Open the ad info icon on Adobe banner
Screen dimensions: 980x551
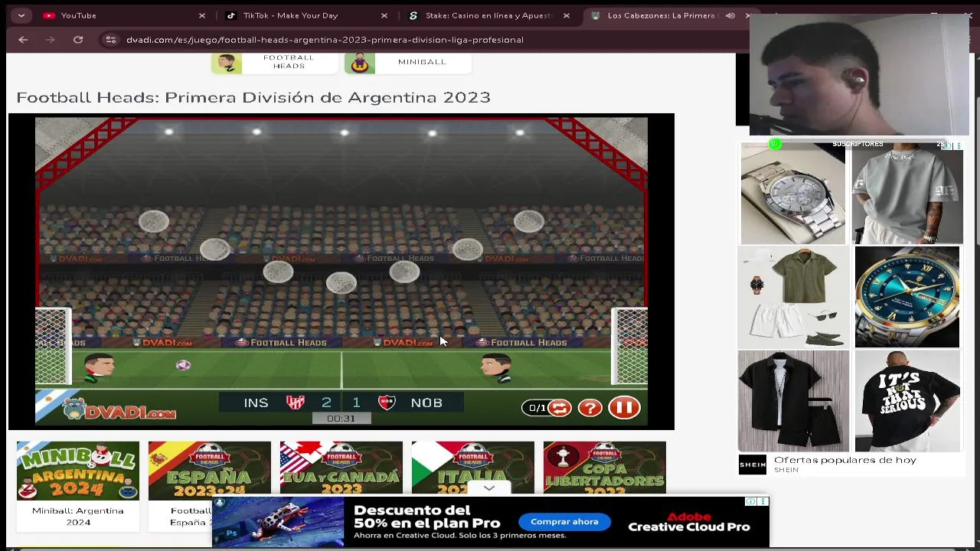point(751,502)
